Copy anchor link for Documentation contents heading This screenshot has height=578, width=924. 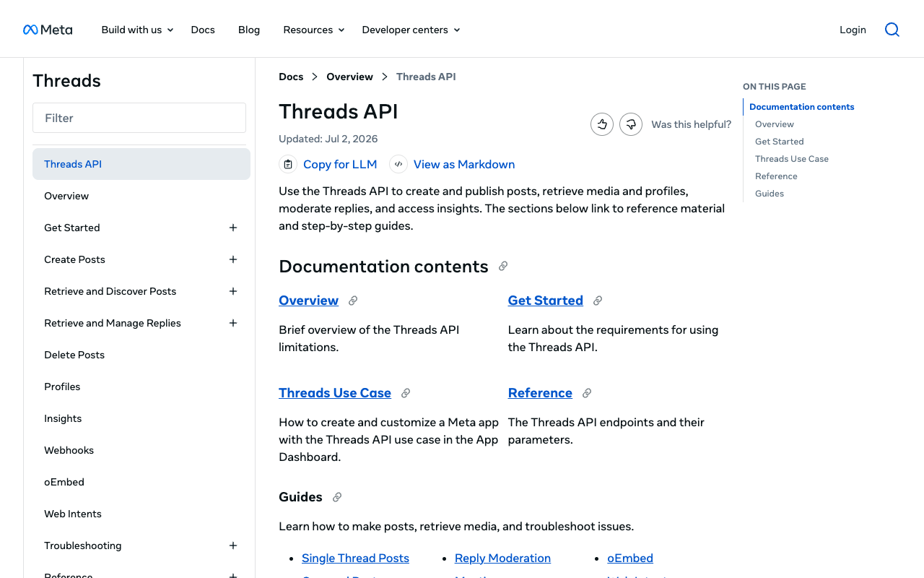tap(503, 266)
